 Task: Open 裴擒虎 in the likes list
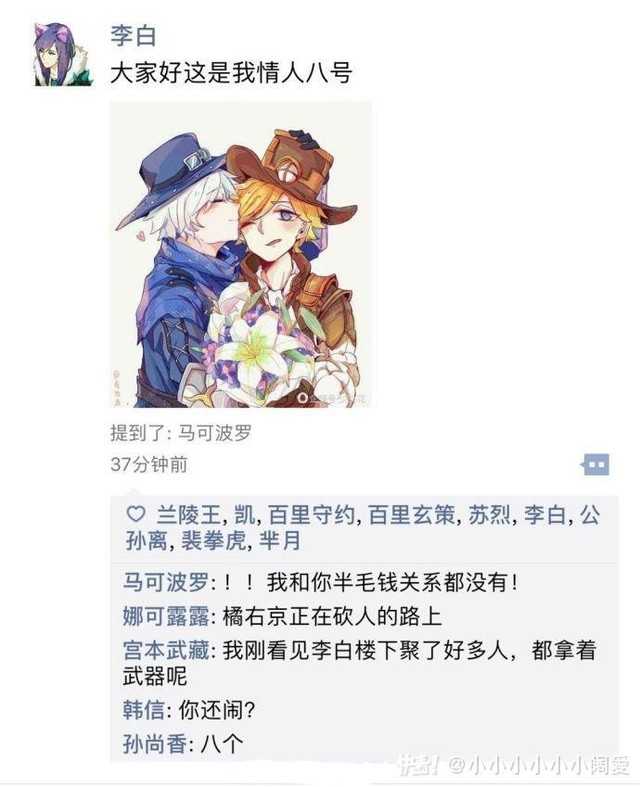[x=213, y=541]
